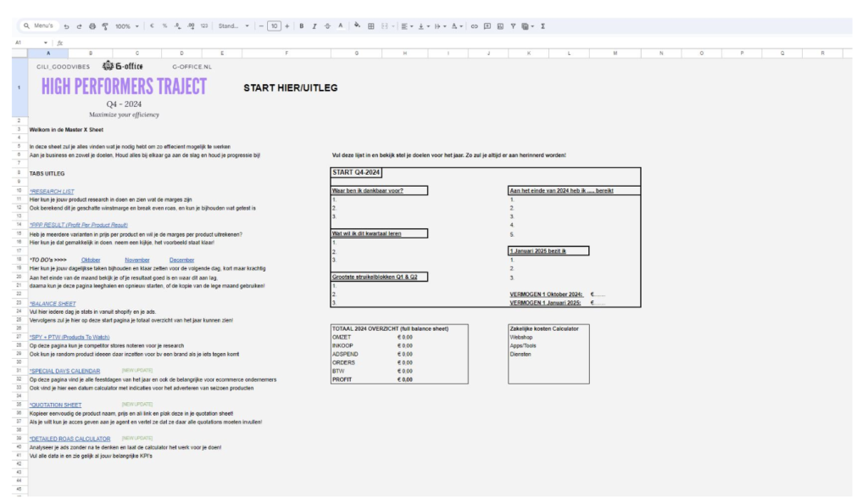Viewport: 868px width, 504px height.
Task: Activate the paint format tool
Action: [x=105, y=26]
